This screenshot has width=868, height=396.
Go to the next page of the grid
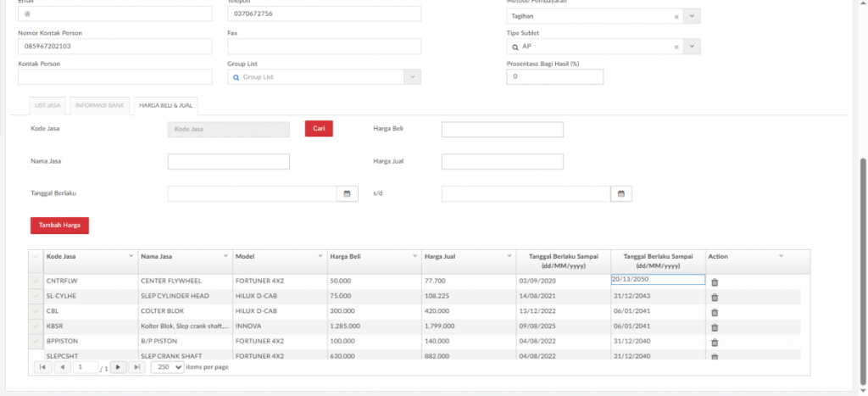point(119,367)
